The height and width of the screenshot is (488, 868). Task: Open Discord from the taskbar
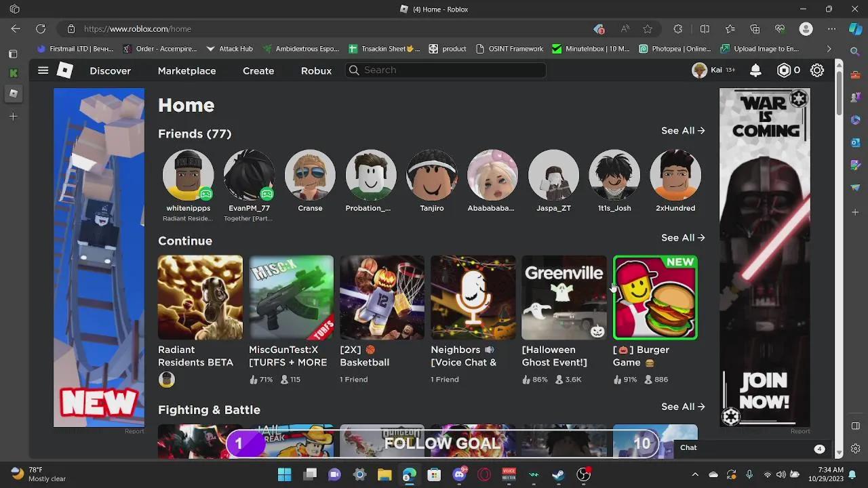[459, 474]
